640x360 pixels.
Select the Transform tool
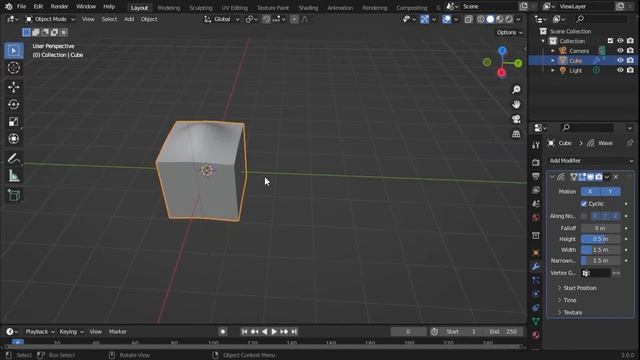click(13, 139)
